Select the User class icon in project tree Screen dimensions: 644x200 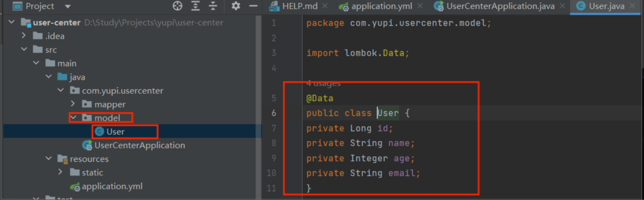pos(99,132)
